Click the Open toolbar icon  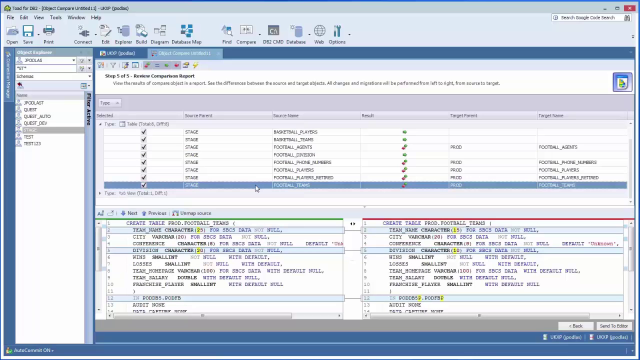pyautogui.click(x=12, y=34)
